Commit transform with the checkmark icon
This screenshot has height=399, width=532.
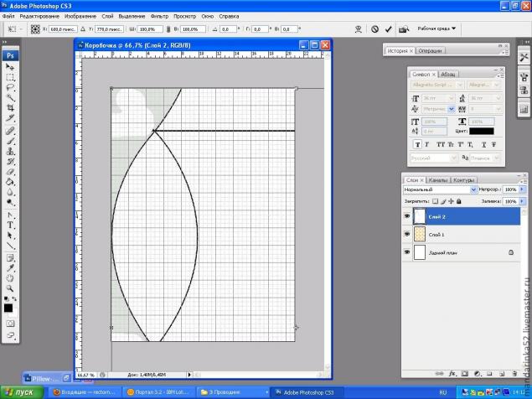(x=388, y=28)
